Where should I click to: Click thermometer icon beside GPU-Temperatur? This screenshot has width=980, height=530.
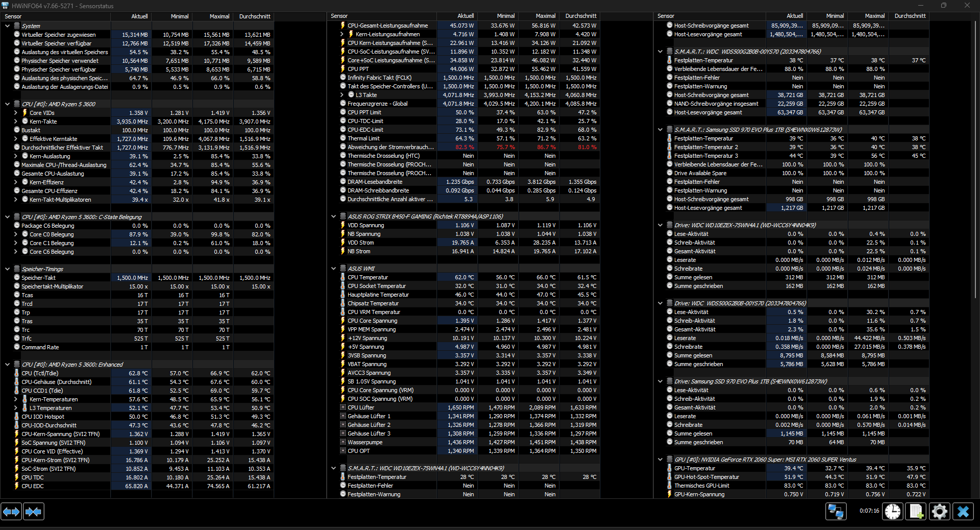[x=670, y=468]
